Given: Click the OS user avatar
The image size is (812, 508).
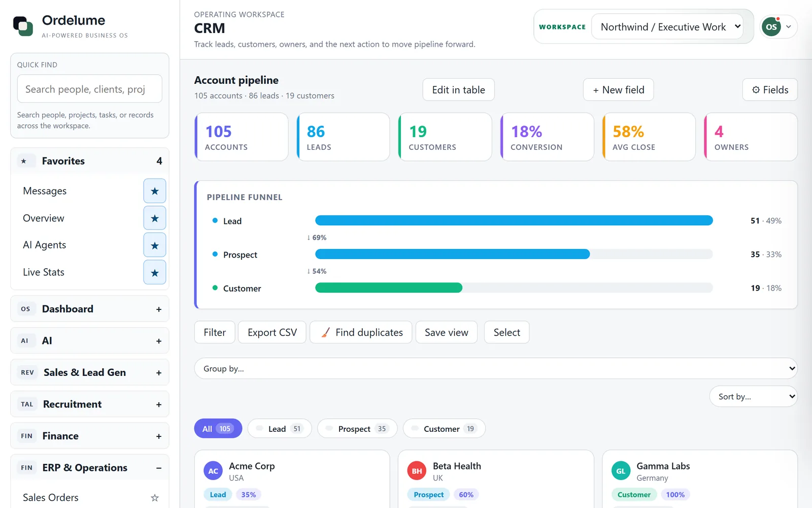Looking at the screenshot, I should click(771, 27).
